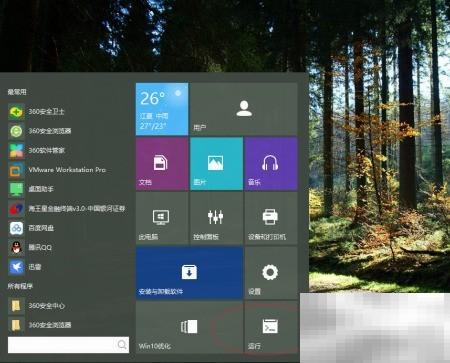Open the 此电脑 tile
Screen dimensions: 450x363
[162, 218]
